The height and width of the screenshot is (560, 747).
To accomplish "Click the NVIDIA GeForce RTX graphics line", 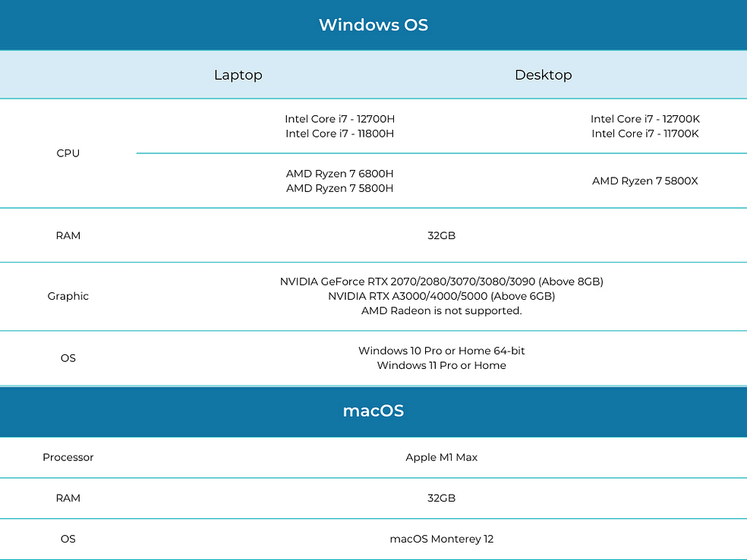I will [443, 281].
